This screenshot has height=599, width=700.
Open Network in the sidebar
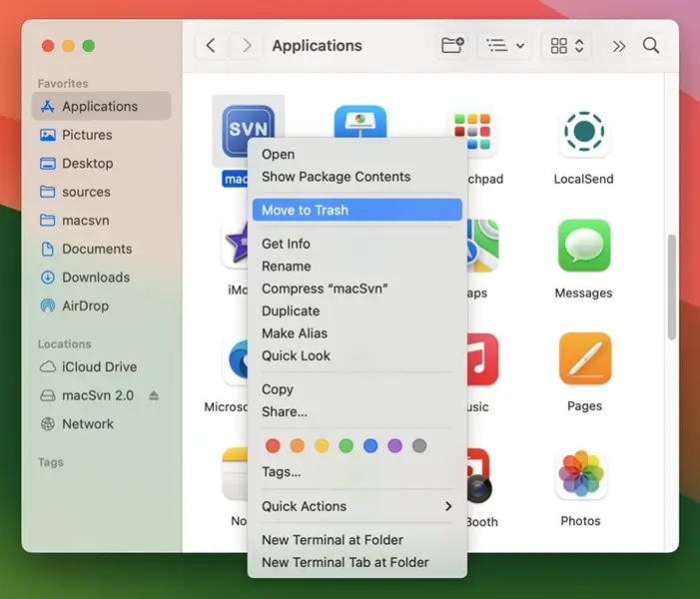pyautogui.click(x=101, y=424)
